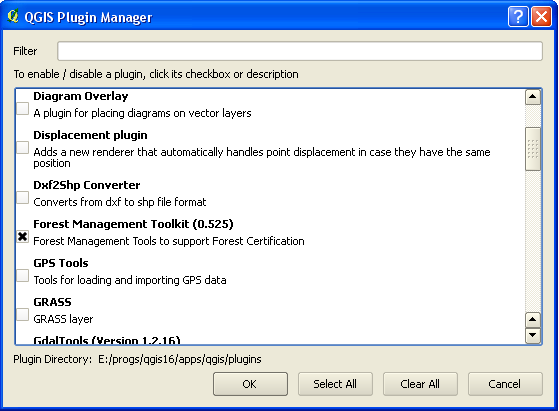Enable the GPS Tools plugin checkbox
This screenshot has height=411, width=559.
(x=22, y=276)
